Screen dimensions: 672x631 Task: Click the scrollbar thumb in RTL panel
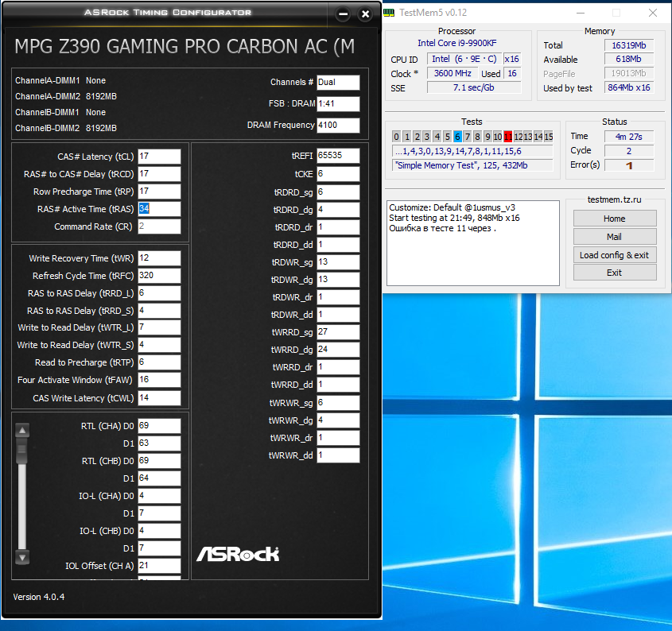coord(21,451)
